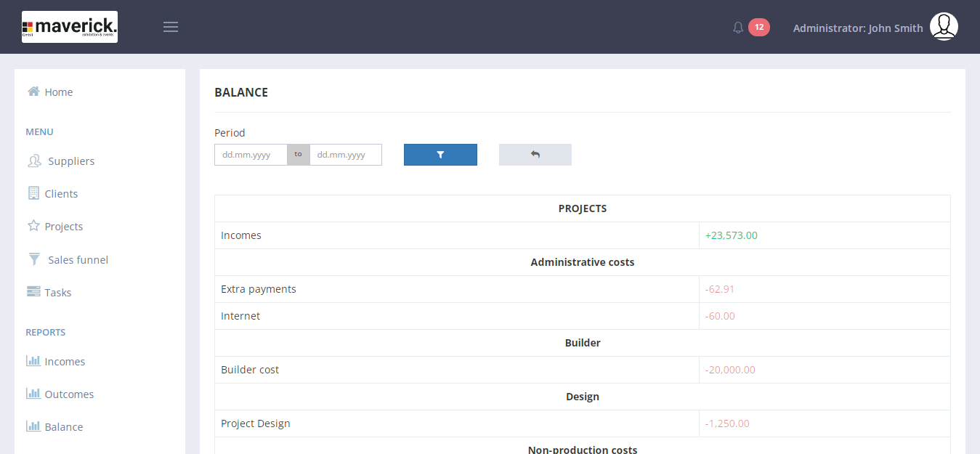Viewport: 980px width, 454px height.
Task: Go to Projects in sidebar
Action: [x=63, y=227]
